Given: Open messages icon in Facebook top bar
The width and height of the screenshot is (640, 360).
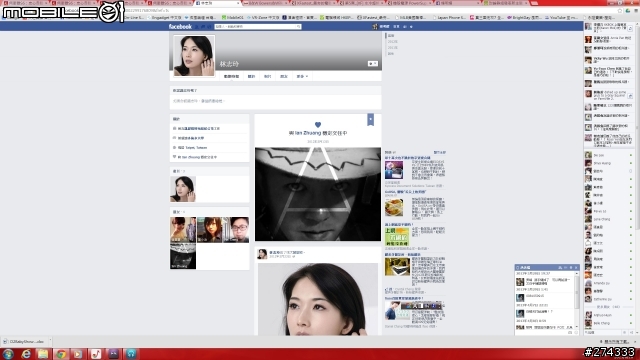Looking at the screenshot, I should pos(203,27).
